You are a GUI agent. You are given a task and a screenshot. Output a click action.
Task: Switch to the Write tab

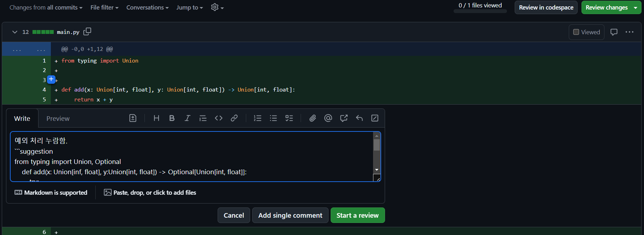22,118
